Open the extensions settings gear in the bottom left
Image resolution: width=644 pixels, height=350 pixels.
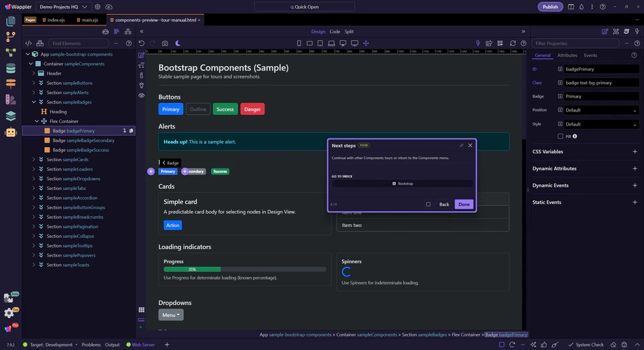click(9, 313)
